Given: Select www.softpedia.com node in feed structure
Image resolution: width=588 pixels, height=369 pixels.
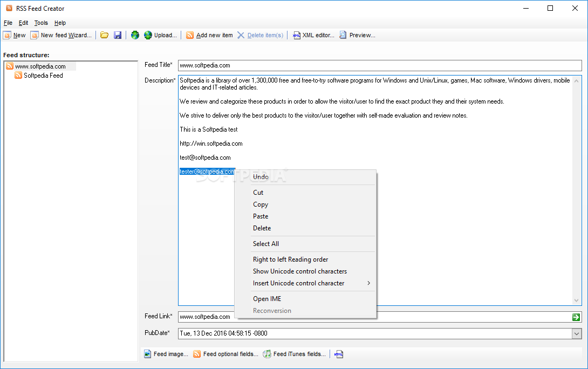Looking at the screenshot, I should coord(40,66).
